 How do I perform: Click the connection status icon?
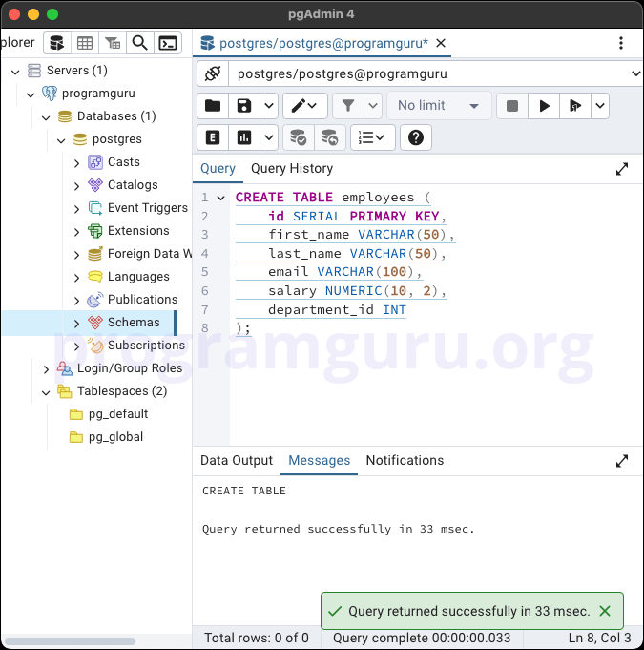click(213, 73)
